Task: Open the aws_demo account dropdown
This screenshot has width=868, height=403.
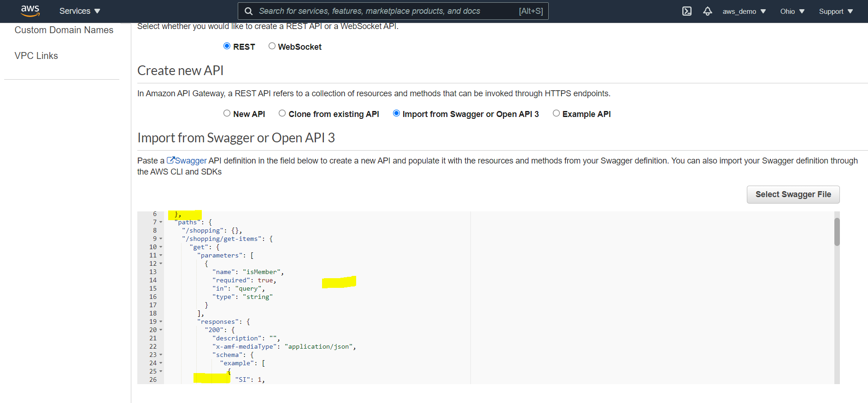Action: pos(744,11)
